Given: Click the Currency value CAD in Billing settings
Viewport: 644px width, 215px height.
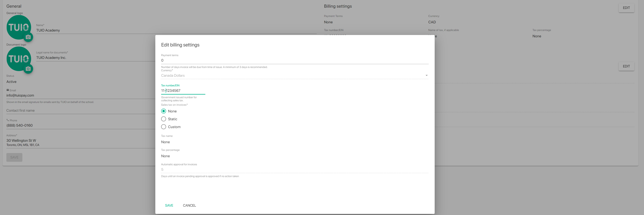Looking at the screenshot, I should 432,22.
